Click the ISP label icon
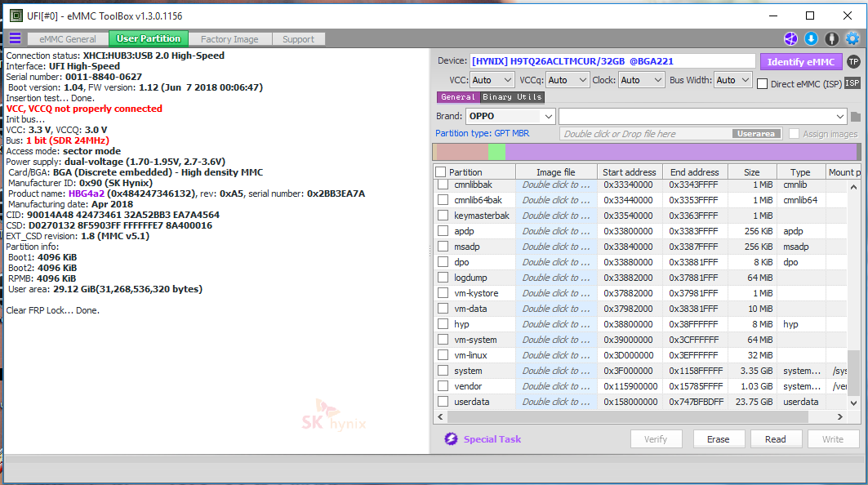 pos(852,83)
